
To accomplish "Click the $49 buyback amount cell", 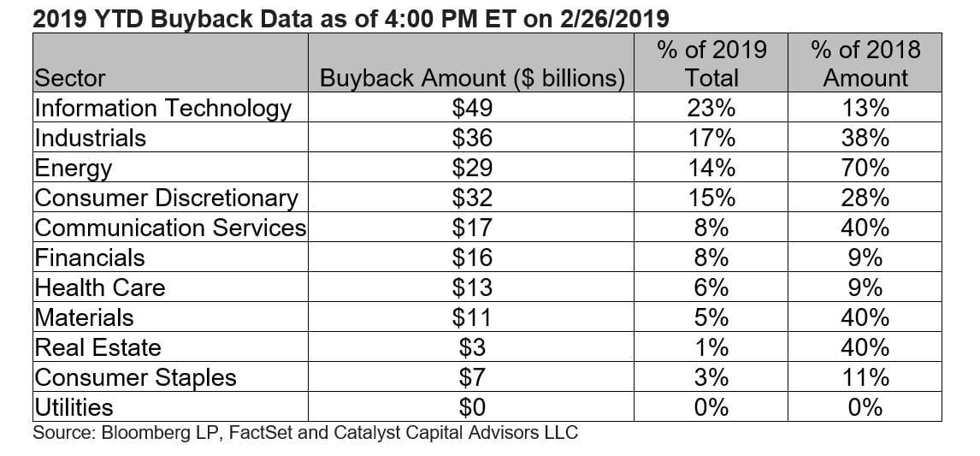I will [x=472, y=109].
